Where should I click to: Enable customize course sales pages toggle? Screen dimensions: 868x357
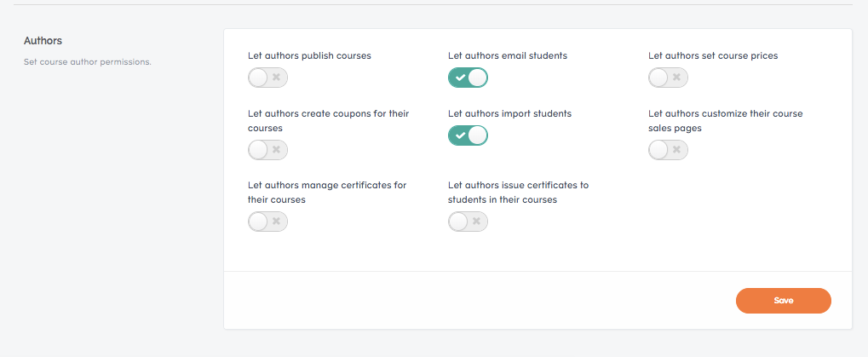[668, 149]
